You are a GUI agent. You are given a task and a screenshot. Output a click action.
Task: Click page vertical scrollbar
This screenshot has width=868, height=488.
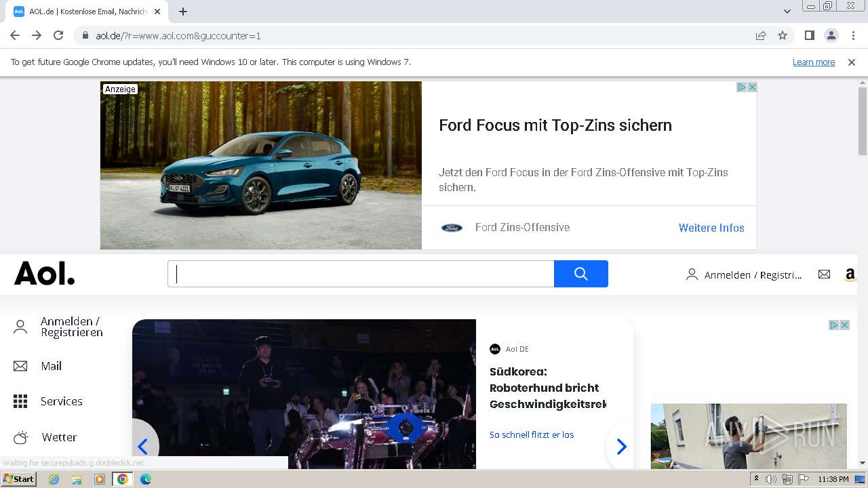(863, 122)
